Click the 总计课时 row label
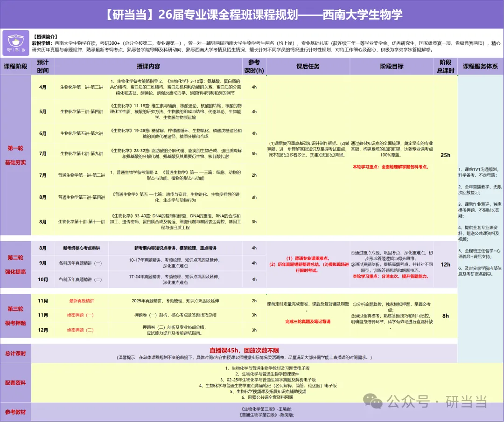 click(x=15, y=353)
